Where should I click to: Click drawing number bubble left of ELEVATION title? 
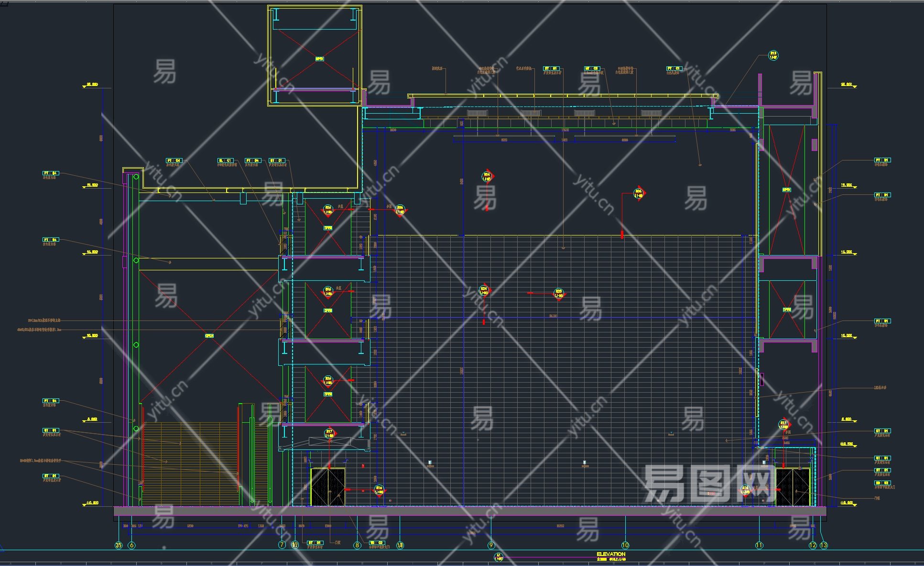(498, 557)
